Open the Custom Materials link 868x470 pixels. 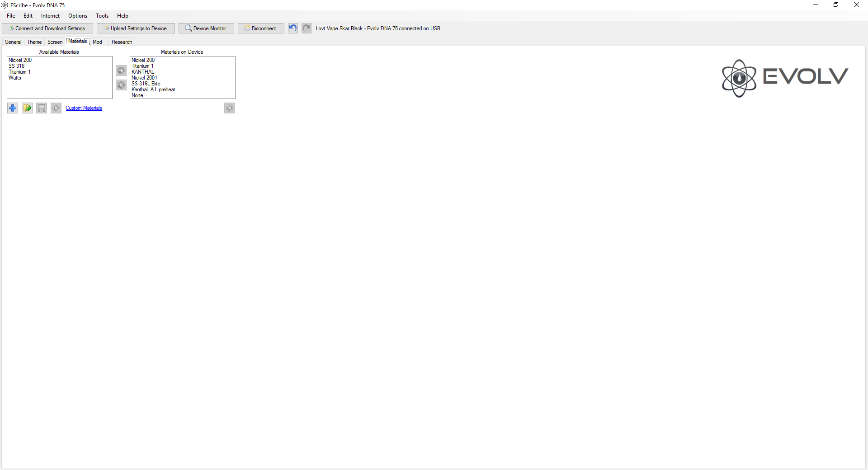[x=84, y=108]
